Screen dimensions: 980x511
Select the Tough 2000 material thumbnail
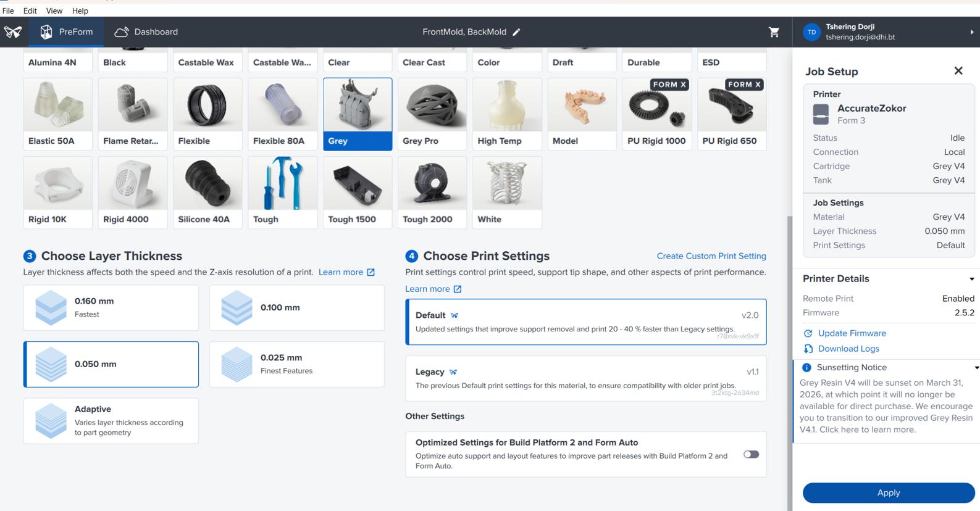tap(432, 192)
